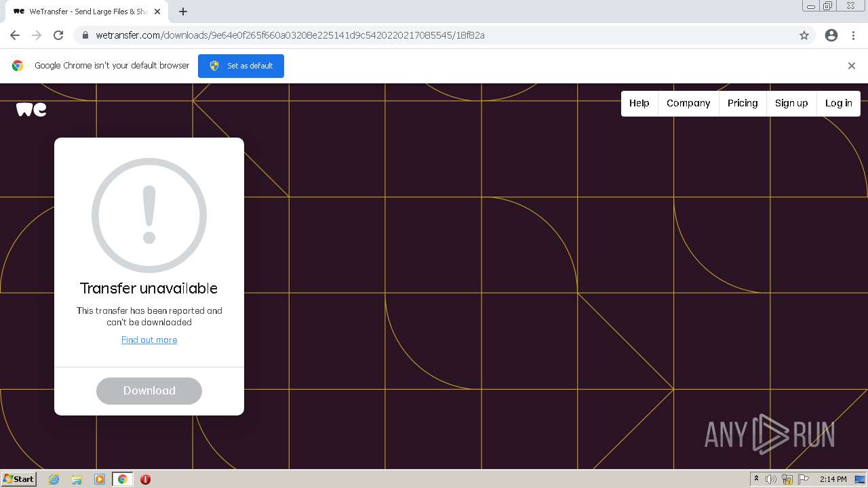Click the network tray icon
Viewport: 868px width, 488px height.
click(787, 479)
